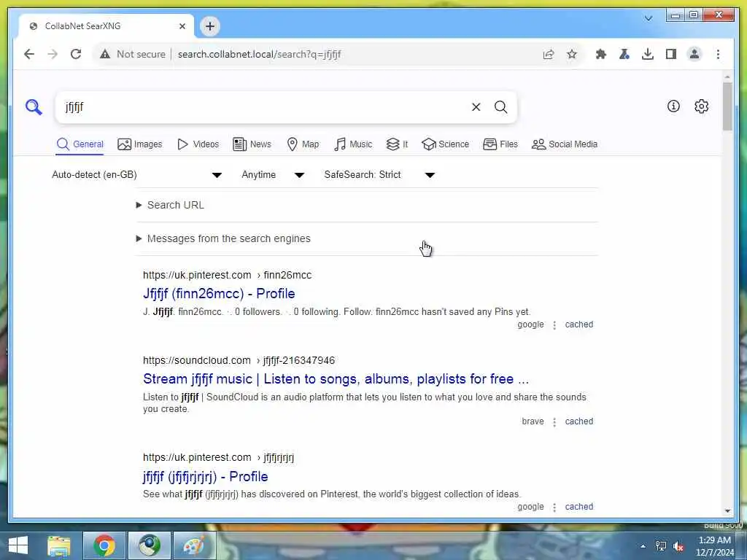Click the SearXNG magnifier logo icon

[x=34, y=106]
